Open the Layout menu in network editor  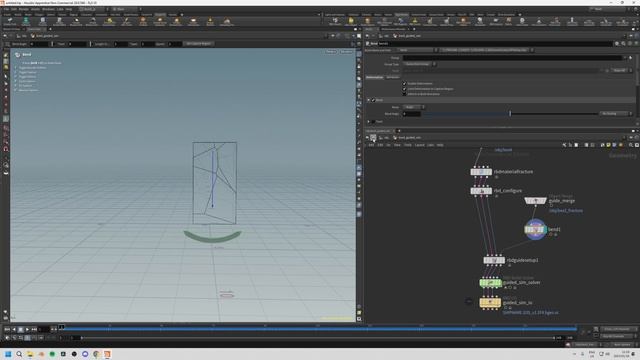point(420,145)
